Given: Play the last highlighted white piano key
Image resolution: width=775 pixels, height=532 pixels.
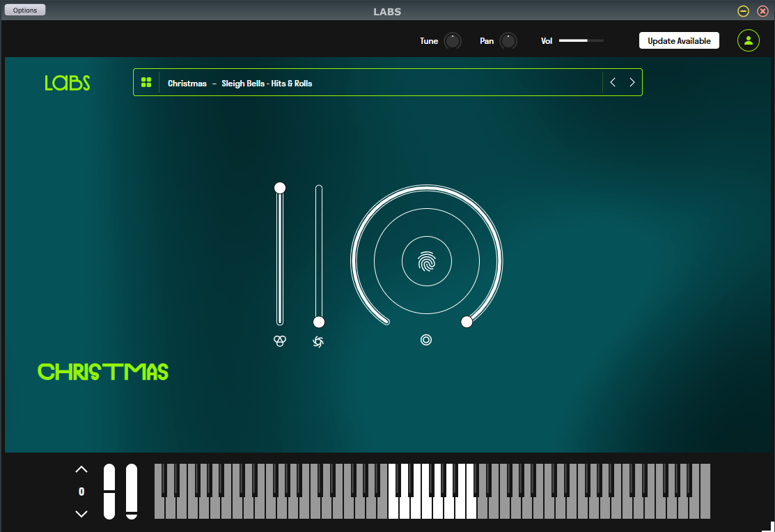Looking at the screenshot, I should pyautogui.click(x=471, y=507).
